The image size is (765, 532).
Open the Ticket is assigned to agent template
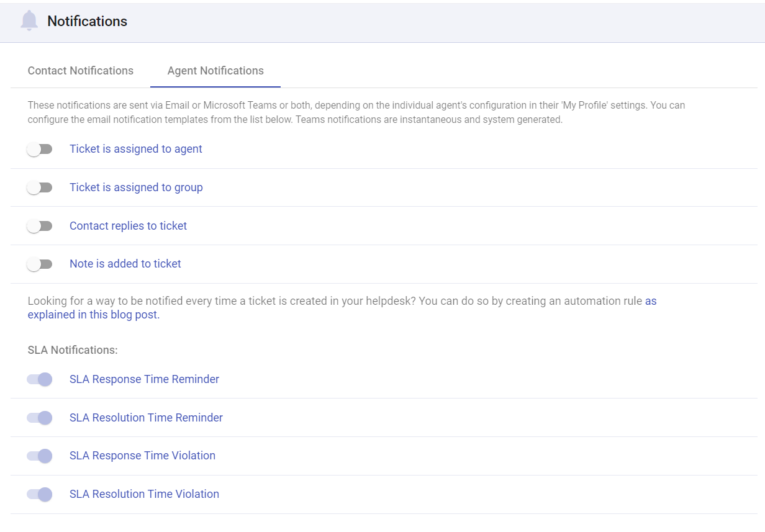(x=135, y=148)
